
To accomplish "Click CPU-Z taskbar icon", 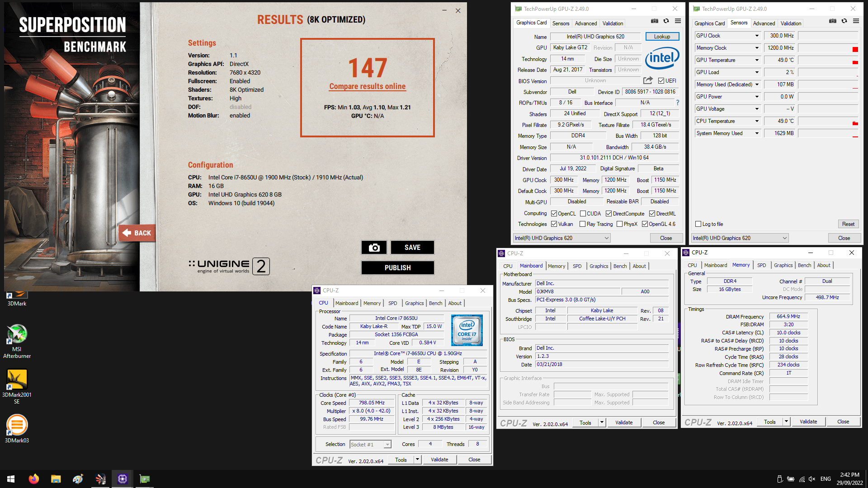I will (x=122, y=479).
